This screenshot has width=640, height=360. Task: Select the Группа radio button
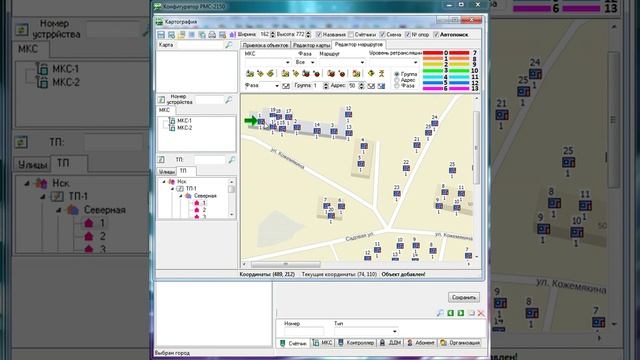396,74
